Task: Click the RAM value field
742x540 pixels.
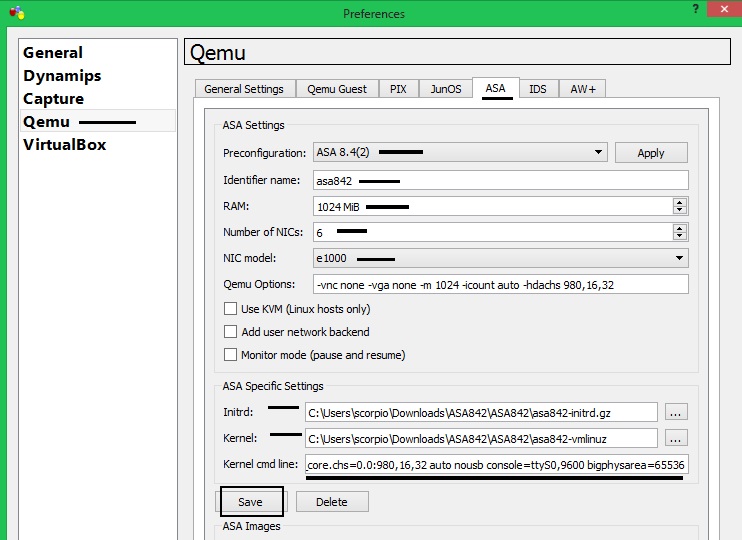Action: point(493,206)
